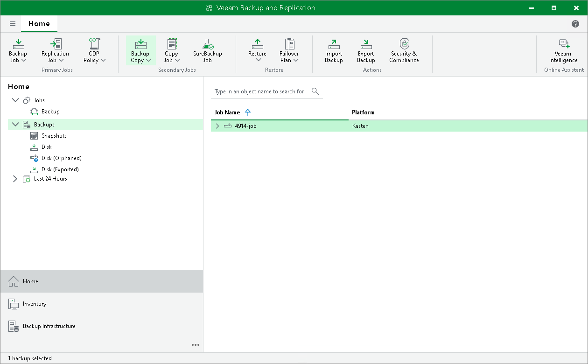Select Last 24 Hours tree node
Screen dimensions: 588x364
tap(50, 179)
